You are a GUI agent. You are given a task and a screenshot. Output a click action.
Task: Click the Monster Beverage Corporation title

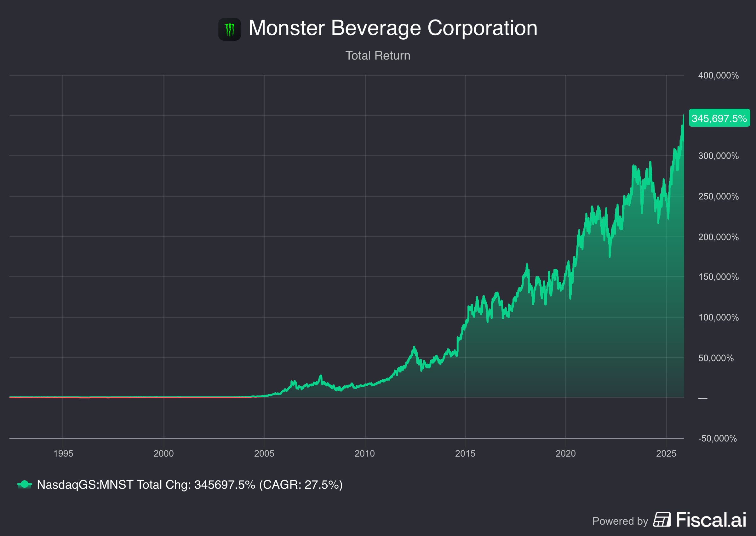[x=393, y=28]
